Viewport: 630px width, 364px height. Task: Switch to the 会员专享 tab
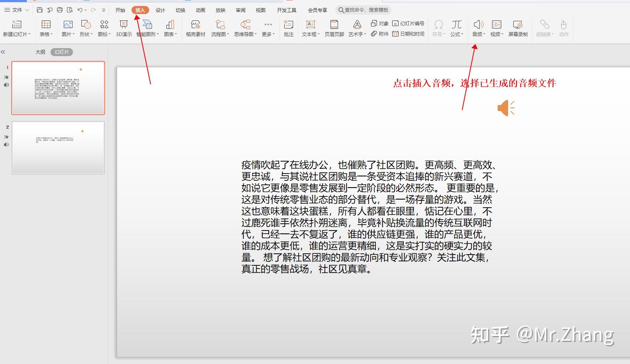pyautogui.click(x=318, y=10)
